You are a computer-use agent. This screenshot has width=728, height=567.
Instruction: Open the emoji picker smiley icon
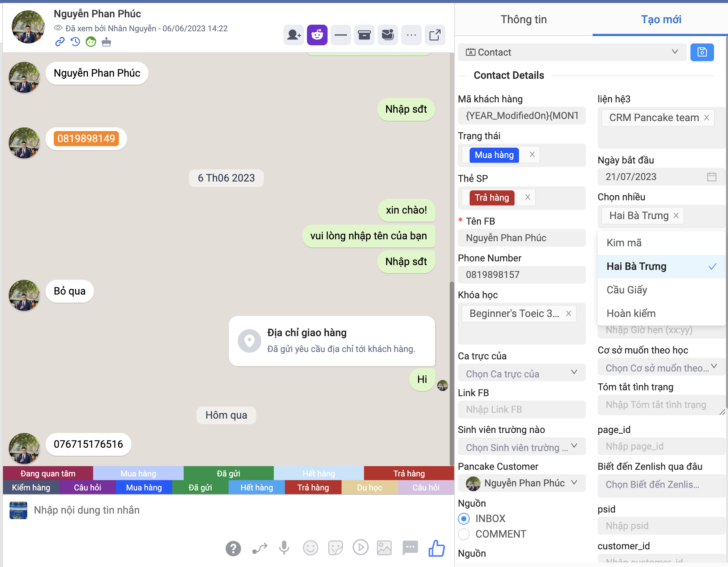[x=310, y=548]
